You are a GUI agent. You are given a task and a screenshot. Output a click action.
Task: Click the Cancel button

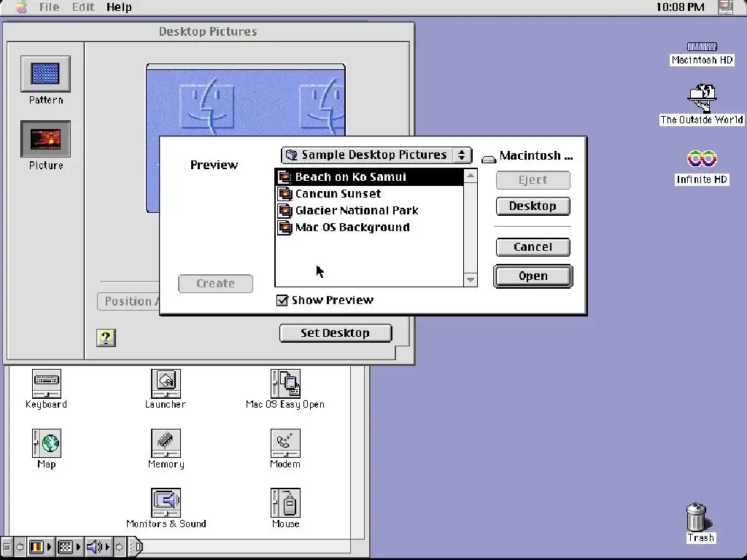pos(533,247)
